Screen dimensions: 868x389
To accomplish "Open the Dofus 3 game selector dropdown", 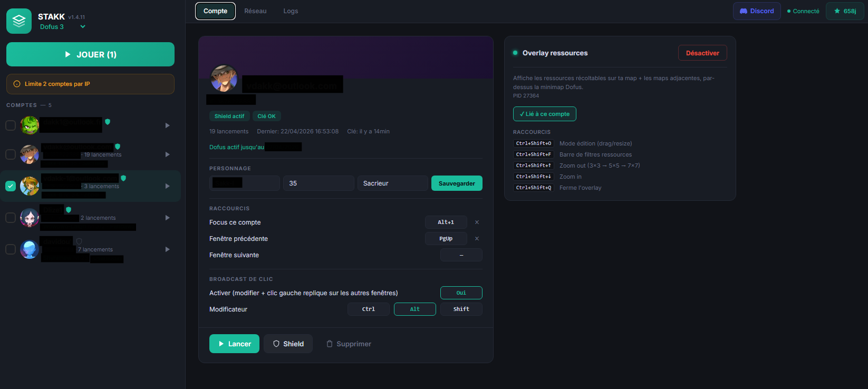I will click(62, 27).
